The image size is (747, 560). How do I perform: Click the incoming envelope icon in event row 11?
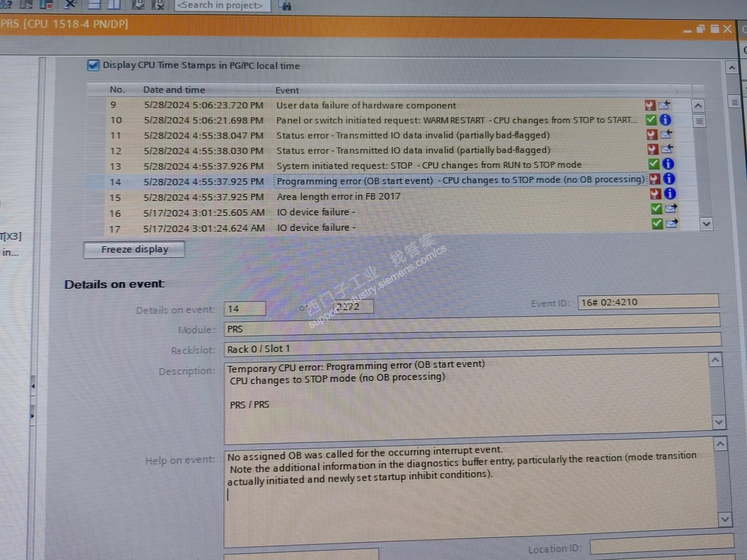666,134
